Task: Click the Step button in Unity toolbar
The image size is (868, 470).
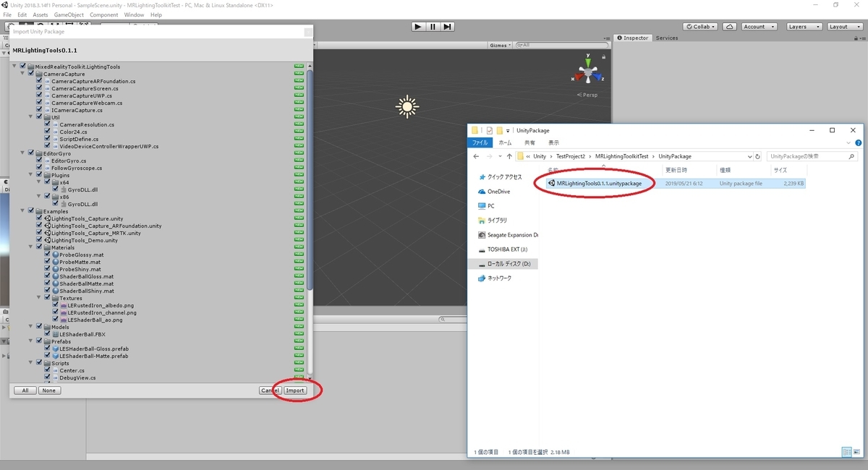Action: point(448,27)
